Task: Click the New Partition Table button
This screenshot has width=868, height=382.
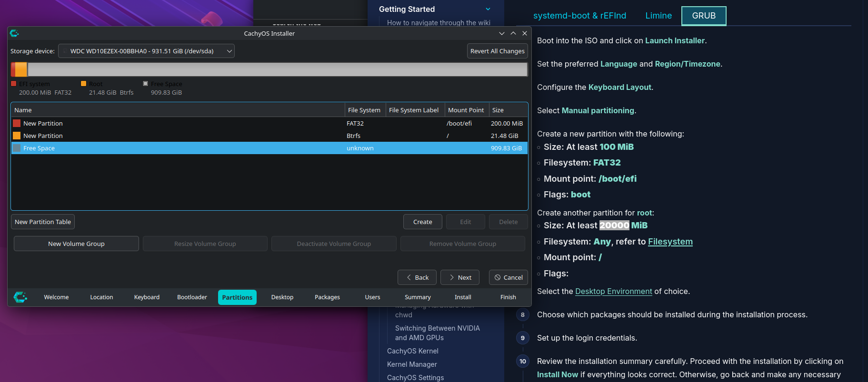Action: click(43, 222)
